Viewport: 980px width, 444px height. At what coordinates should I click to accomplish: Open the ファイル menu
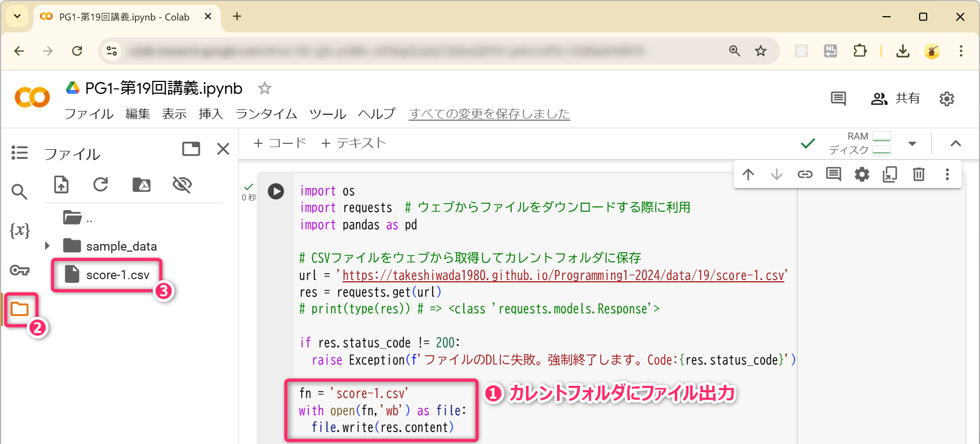[x=89, y=114]
